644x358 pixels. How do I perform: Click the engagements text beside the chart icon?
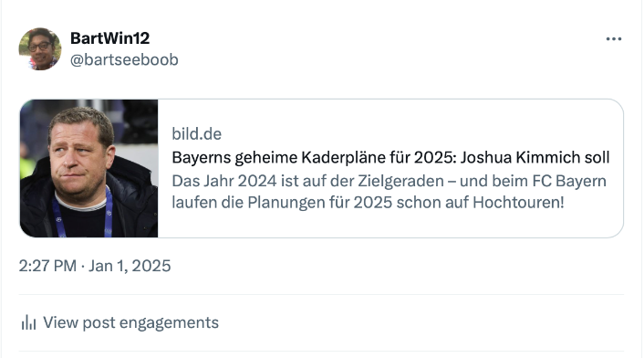coord(169,322)
